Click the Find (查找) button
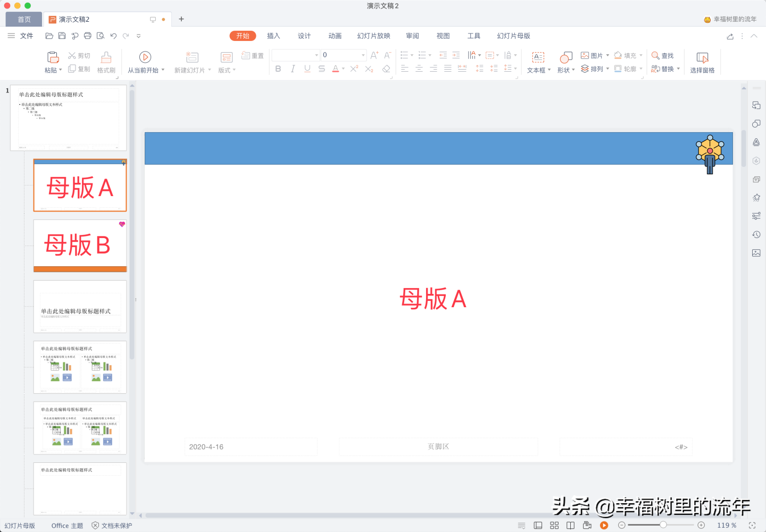The height and width of the screenshot is (532, 766). point(662,56)
